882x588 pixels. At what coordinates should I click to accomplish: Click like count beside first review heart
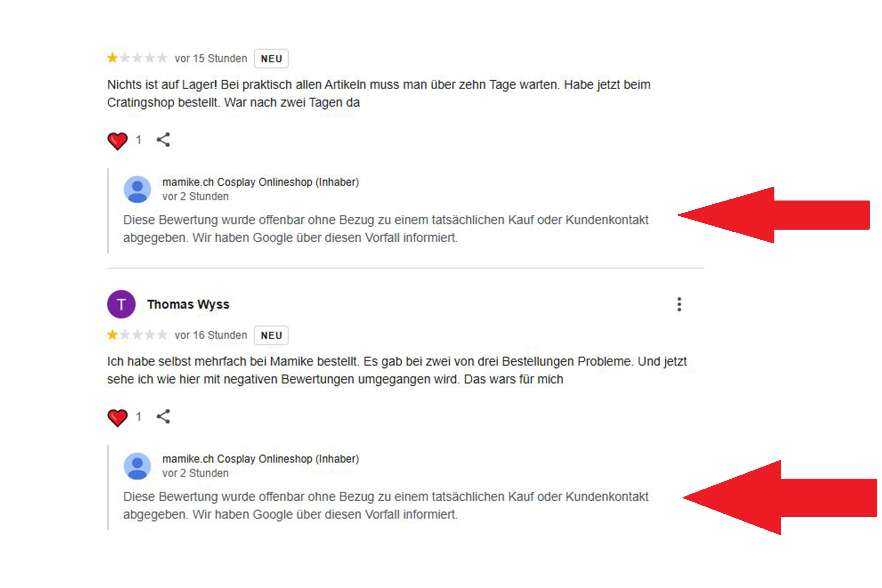(x=139, y=140)
